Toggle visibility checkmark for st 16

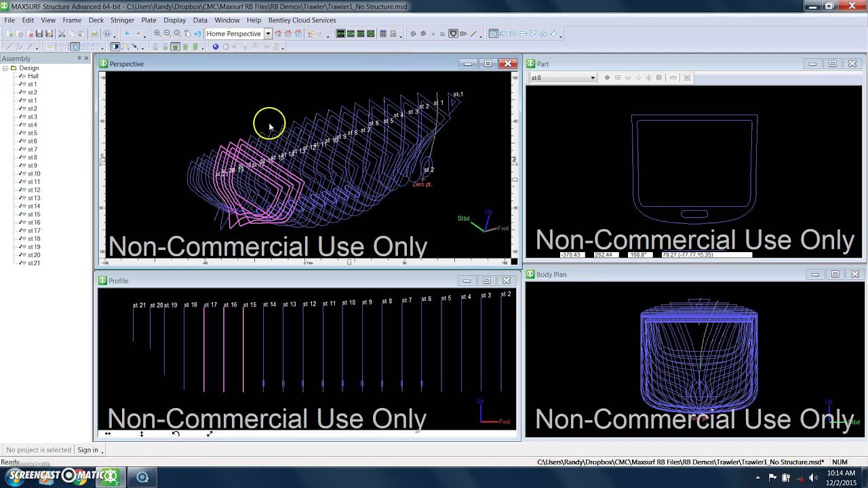pyautogui.click(x=22, y=222)
